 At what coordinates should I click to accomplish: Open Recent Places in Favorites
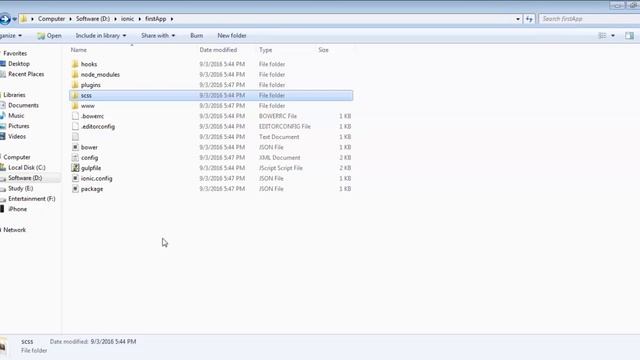click(x=26, y=74)
